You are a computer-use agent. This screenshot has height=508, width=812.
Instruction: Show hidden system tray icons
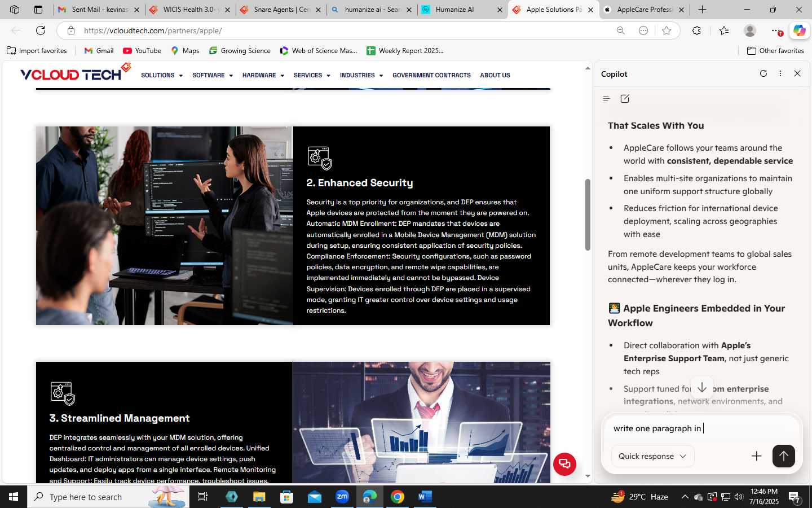[x=685, y=497]
